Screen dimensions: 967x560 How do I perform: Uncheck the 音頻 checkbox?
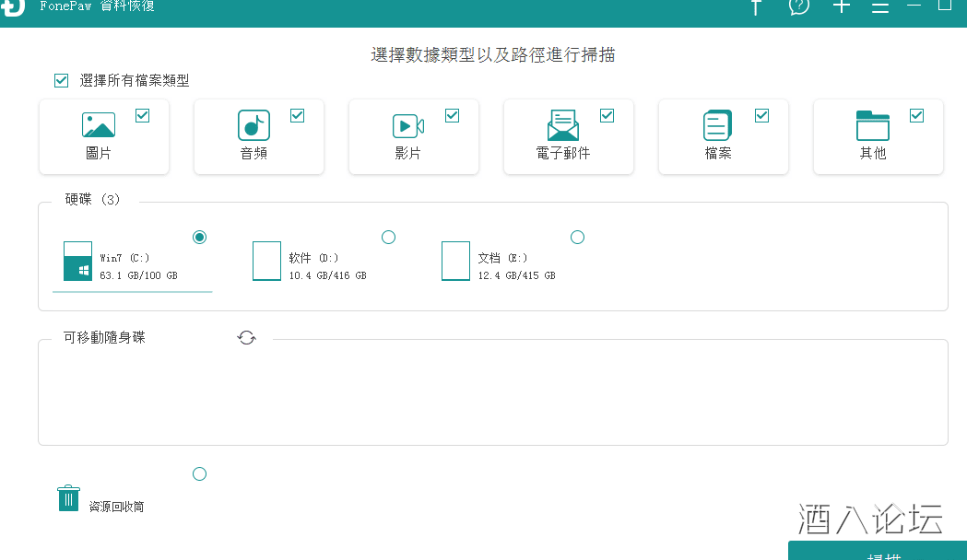[297, 115]
